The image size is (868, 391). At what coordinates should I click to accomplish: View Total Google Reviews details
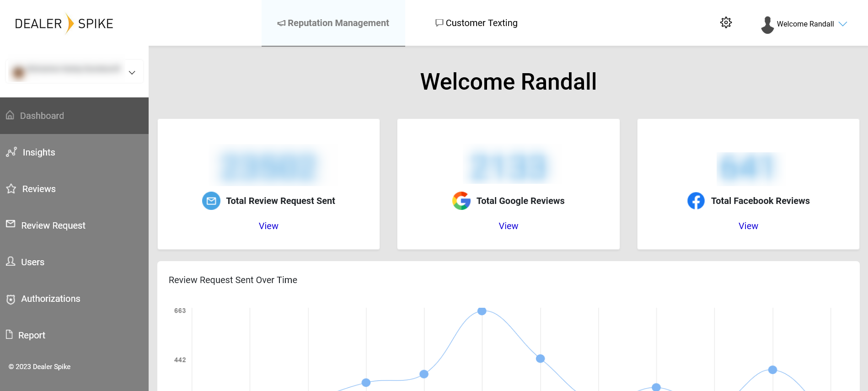pos(509,226)
